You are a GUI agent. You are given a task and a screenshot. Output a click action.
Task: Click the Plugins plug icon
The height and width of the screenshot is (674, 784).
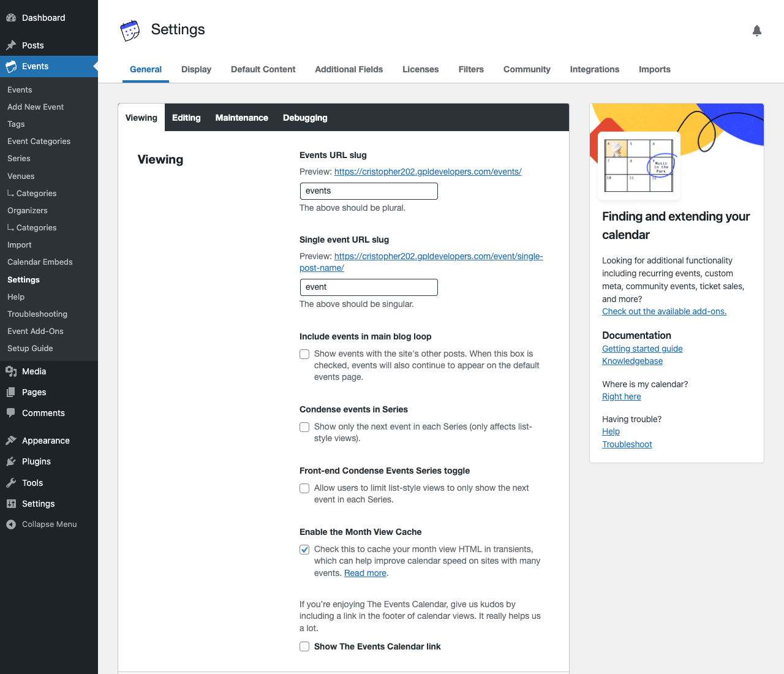click(x=11, y=461)
